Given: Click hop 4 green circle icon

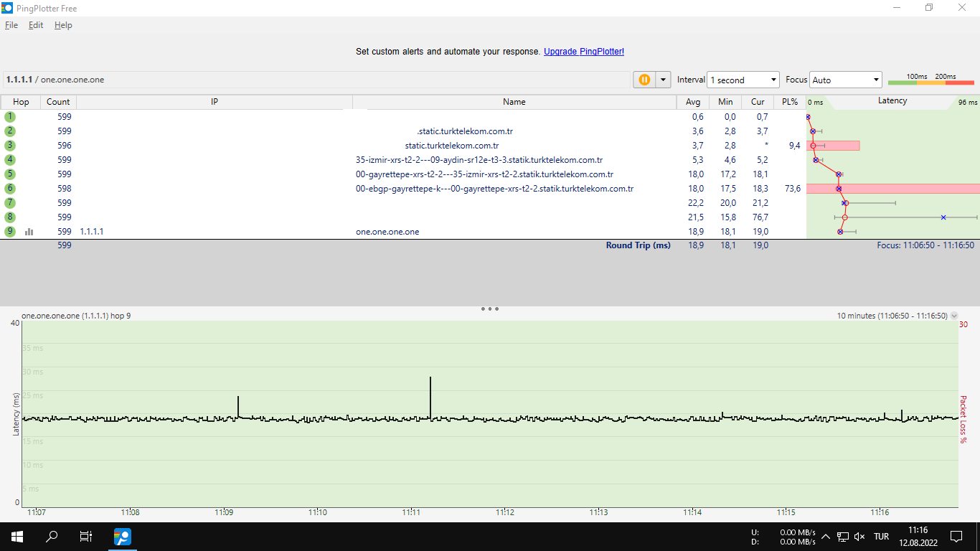Looking at the screenshot, I should pyautogui.click(x=10, y=159).
